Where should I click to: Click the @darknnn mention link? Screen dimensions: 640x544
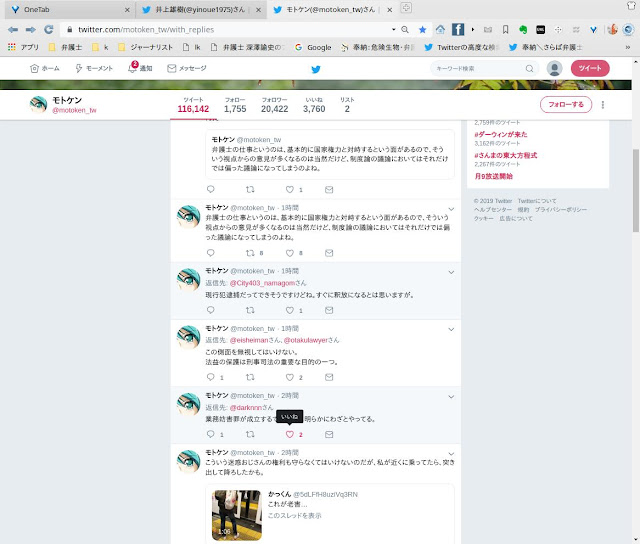tap(246, 407)
